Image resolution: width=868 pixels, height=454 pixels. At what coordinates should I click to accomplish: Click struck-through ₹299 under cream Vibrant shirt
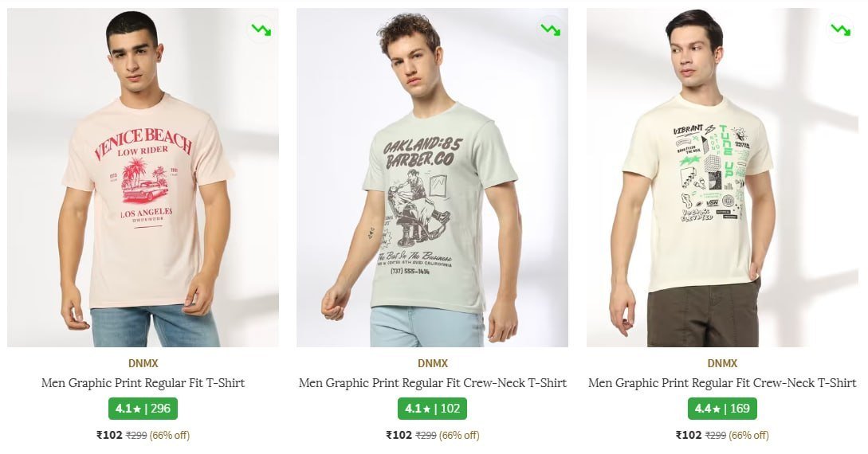pyautogui.click(x=716, y=436)
